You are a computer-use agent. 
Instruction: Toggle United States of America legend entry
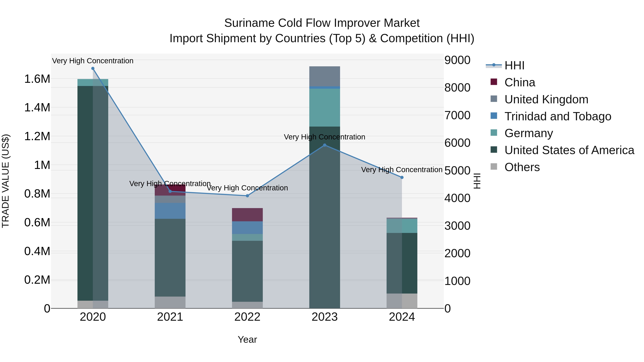[x=562, y=150]
